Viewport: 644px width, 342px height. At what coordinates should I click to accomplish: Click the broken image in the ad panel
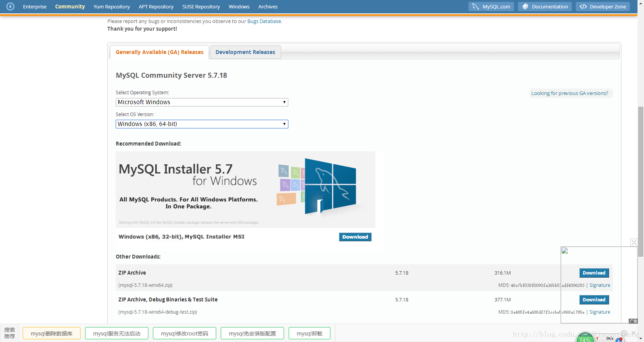click(565, 251)
